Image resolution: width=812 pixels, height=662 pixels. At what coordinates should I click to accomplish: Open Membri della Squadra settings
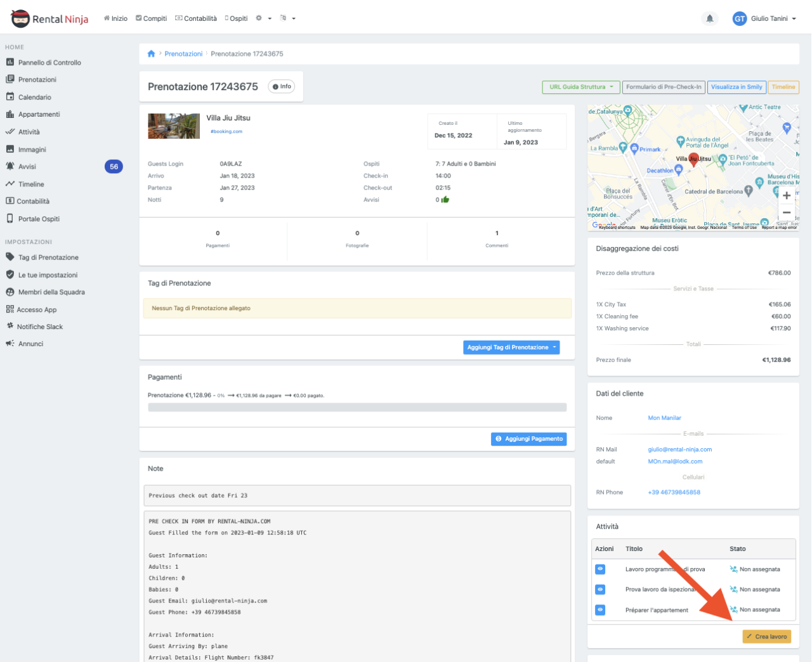pos(51,292)
